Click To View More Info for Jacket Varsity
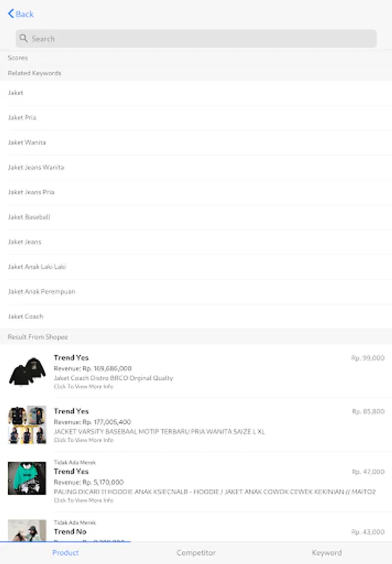Image resolution: width=392 pixels, height=564 pixels. (83, 440)
